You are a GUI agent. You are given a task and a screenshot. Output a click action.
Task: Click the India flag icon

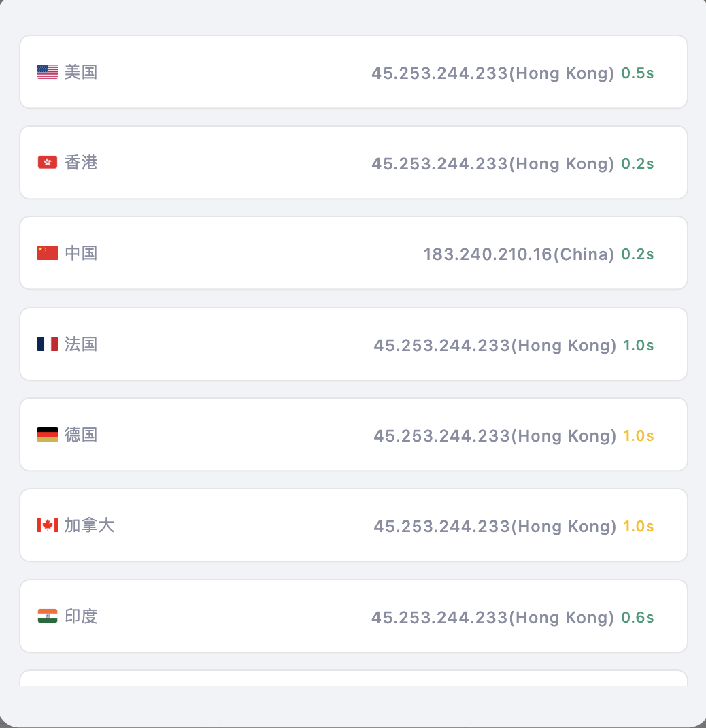coord(48,616)
